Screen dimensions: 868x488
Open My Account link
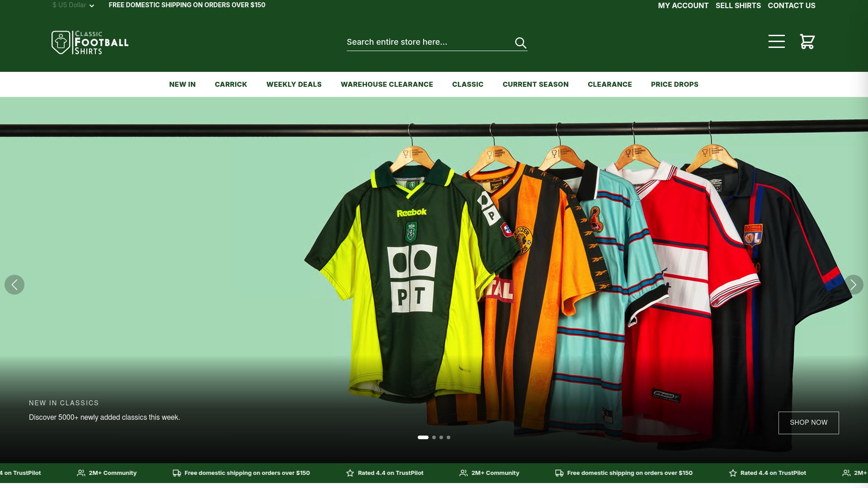coord(683,5)
